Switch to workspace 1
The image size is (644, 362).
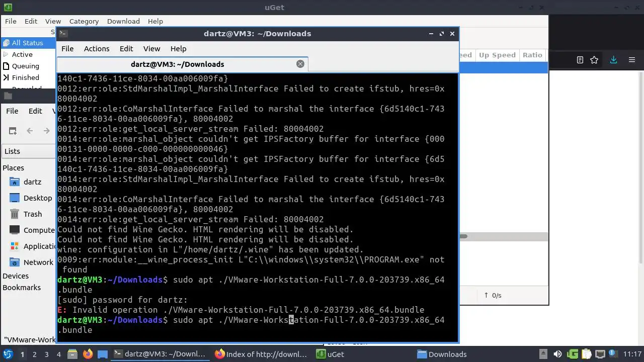pos(22,354)
